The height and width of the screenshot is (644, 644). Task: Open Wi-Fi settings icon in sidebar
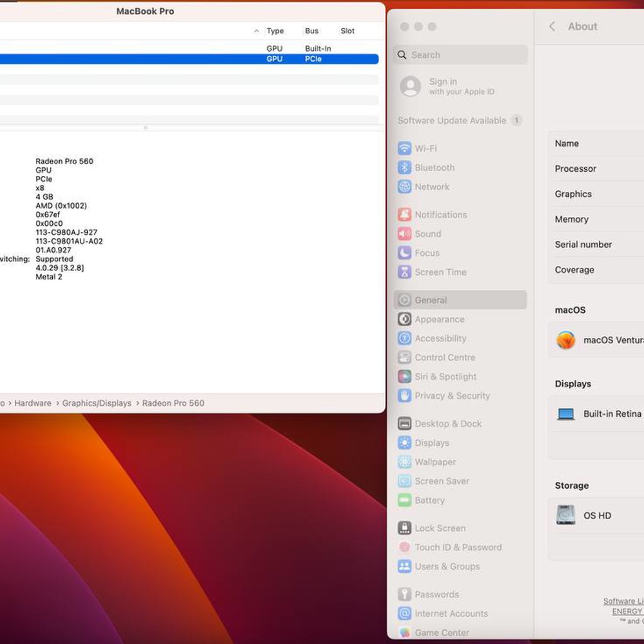pos(404,148)
